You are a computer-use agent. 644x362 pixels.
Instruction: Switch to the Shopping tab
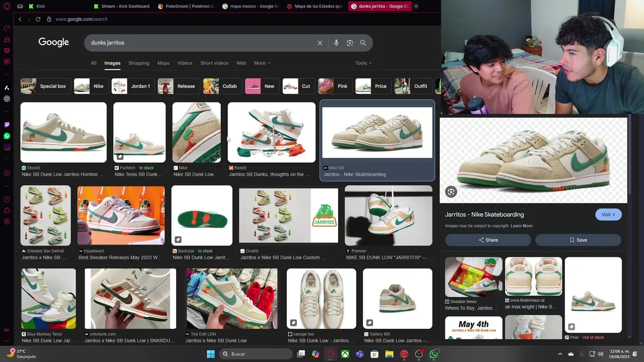pos(139,63)
